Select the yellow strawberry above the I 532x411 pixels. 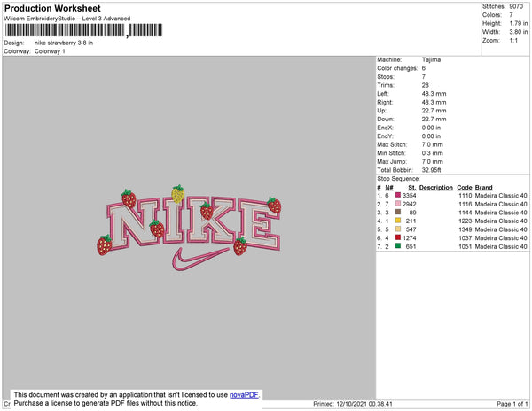(x=178, y=194)
